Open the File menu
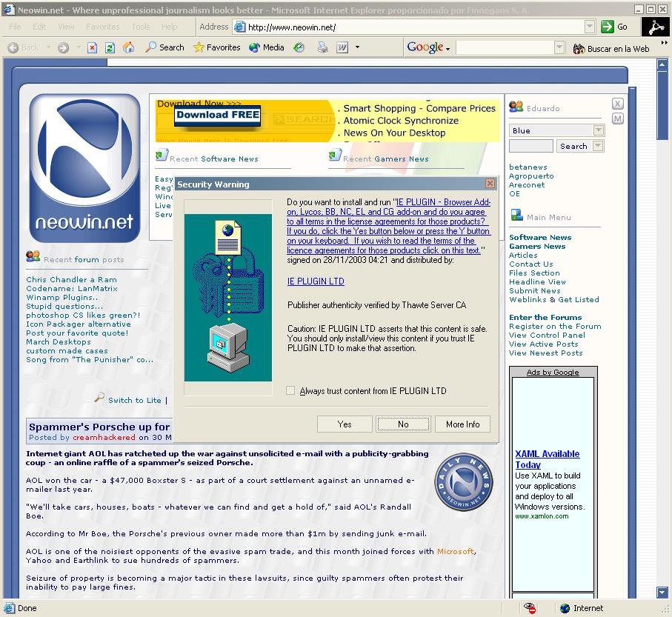This screenshot has width=672, height=617. (x=15, y=27)
